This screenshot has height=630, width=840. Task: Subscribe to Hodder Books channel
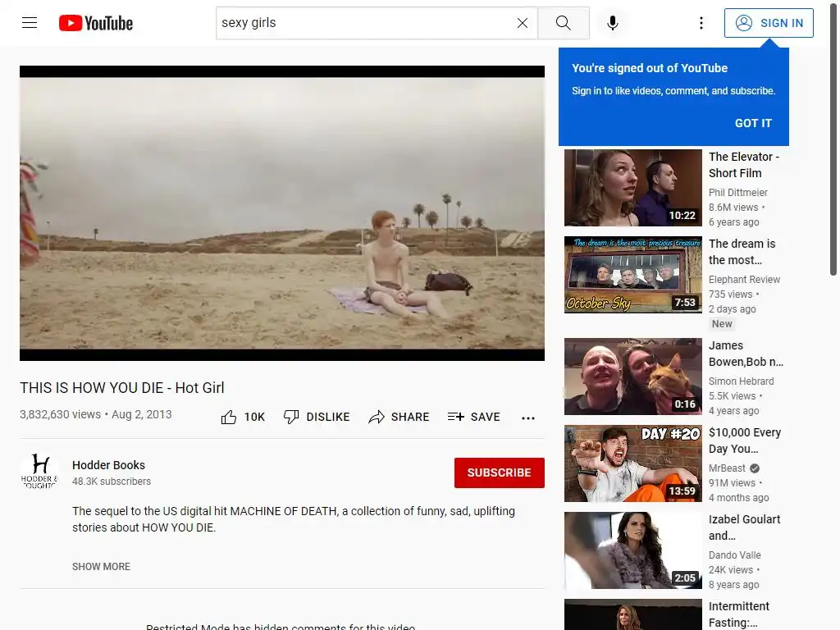(500, 472)
